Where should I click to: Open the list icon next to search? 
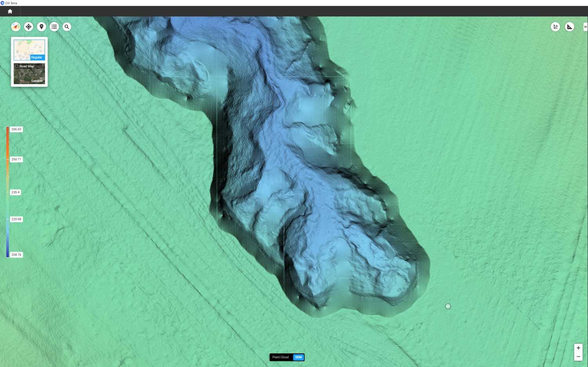coord(54,27)
